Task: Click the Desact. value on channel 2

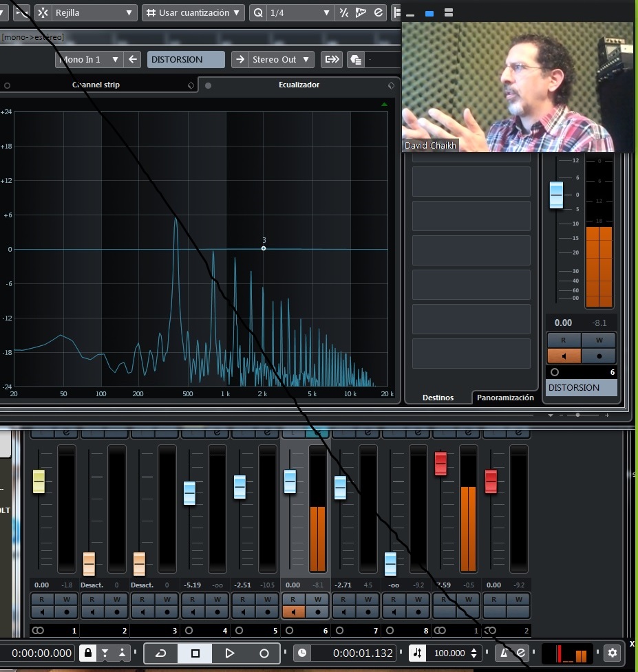Action: [92, 585]
